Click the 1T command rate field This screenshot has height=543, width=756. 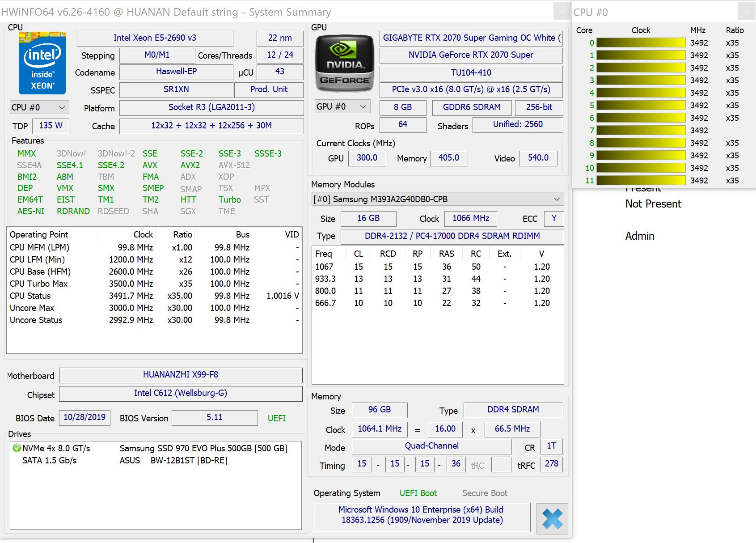(552, 446)
